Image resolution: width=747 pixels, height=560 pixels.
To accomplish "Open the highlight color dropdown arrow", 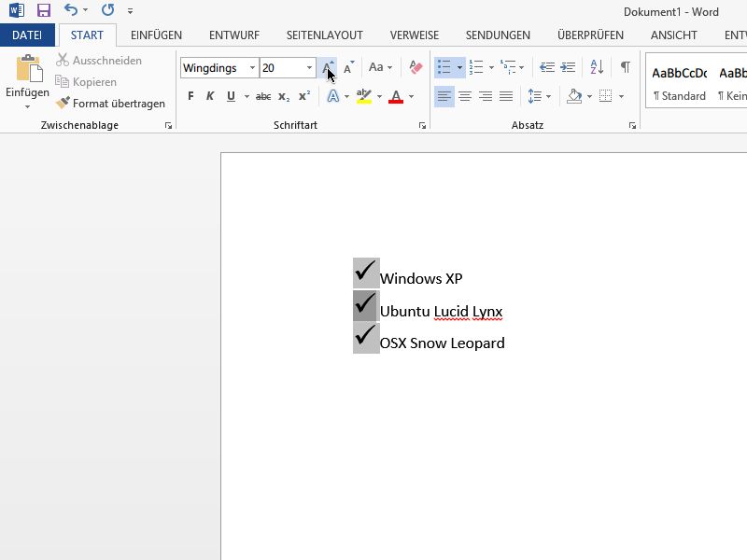I will tap(379, 97).
